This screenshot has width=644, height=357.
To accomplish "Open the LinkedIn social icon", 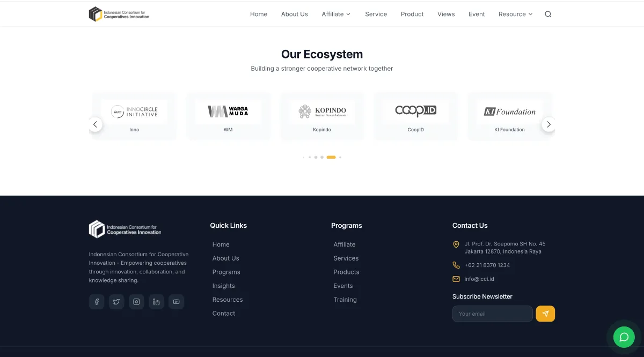I will click(x=156, y=302).
